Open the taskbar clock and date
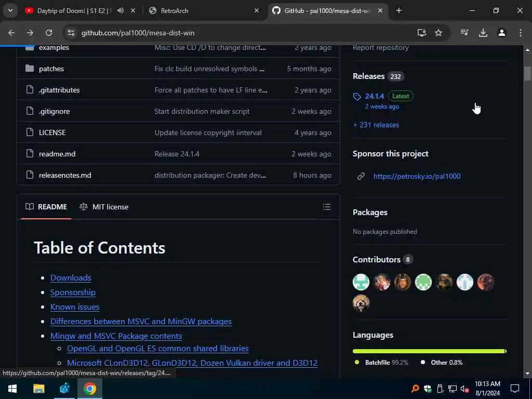 pos(487,389)
